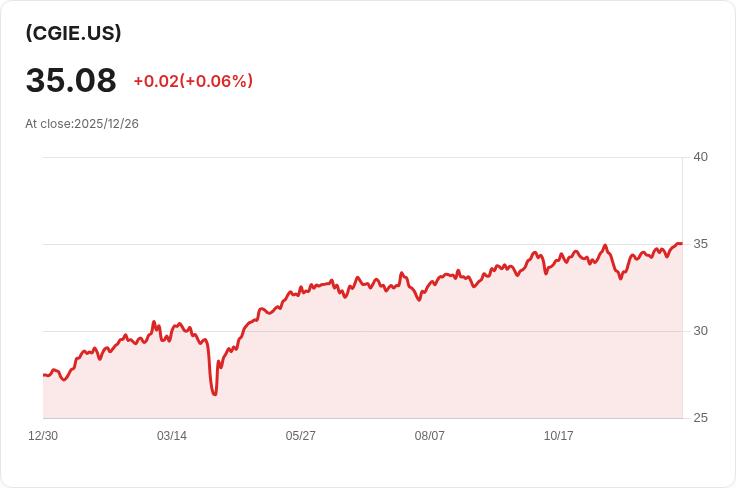736x488 pixels.
Task: Select the 35.08 current price value
Action: pos(71,81)
